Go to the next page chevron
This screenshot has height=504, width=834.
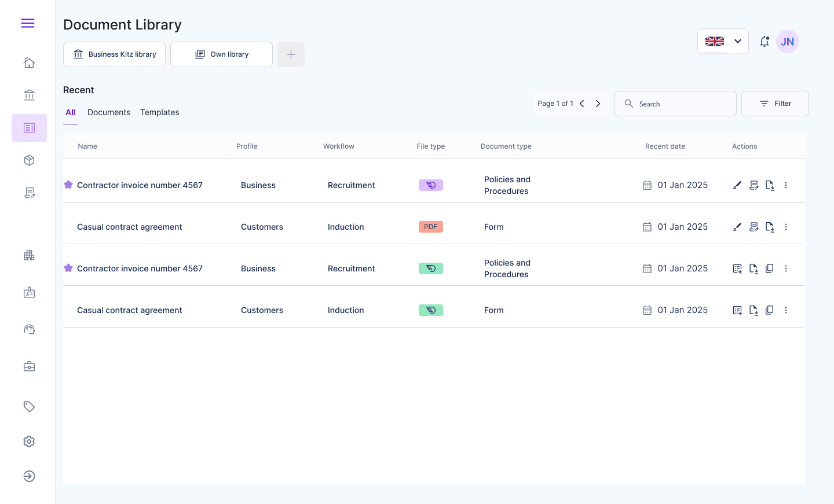[x=598, y=104]
